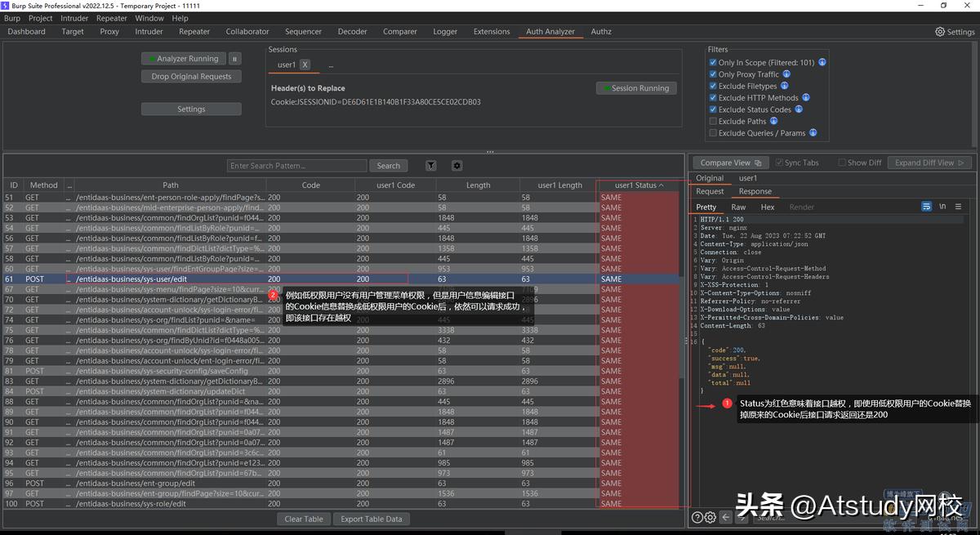Open the hamburger menu icon in response panel
This screenshot has height=535, width=980.
point(957,207)
